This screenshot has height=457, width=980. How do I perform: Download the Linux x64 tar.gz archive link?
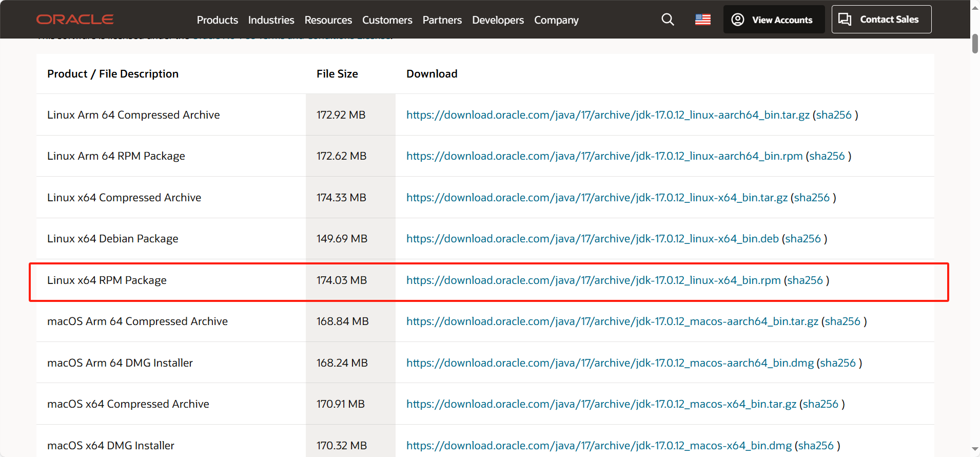click(x=597, y=198)
